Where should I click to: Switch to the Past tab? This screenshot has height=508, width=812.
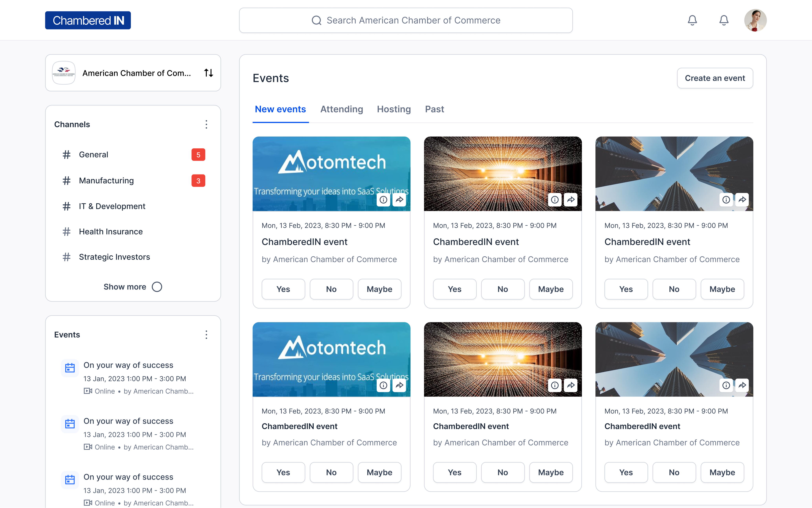434,109
